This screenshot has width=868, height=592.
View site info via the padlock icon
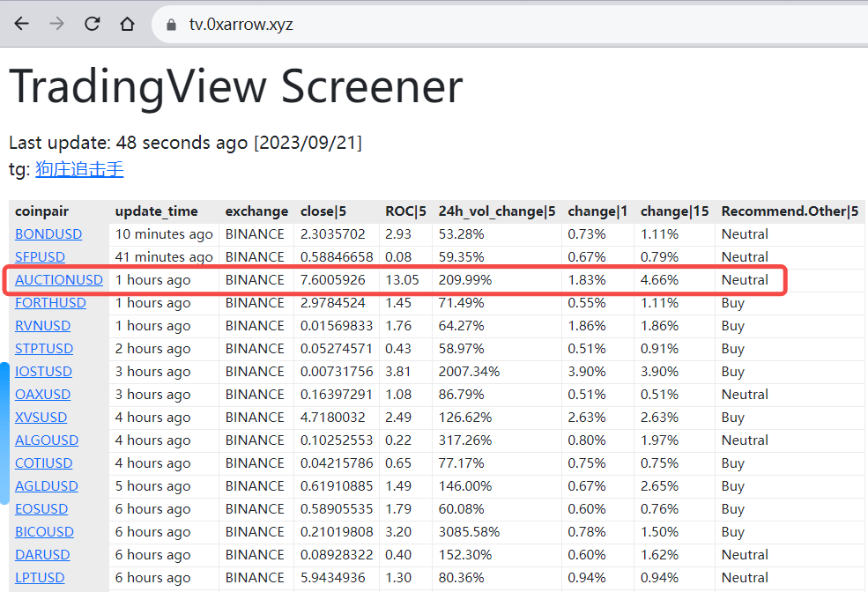click(x=171, y=25)
